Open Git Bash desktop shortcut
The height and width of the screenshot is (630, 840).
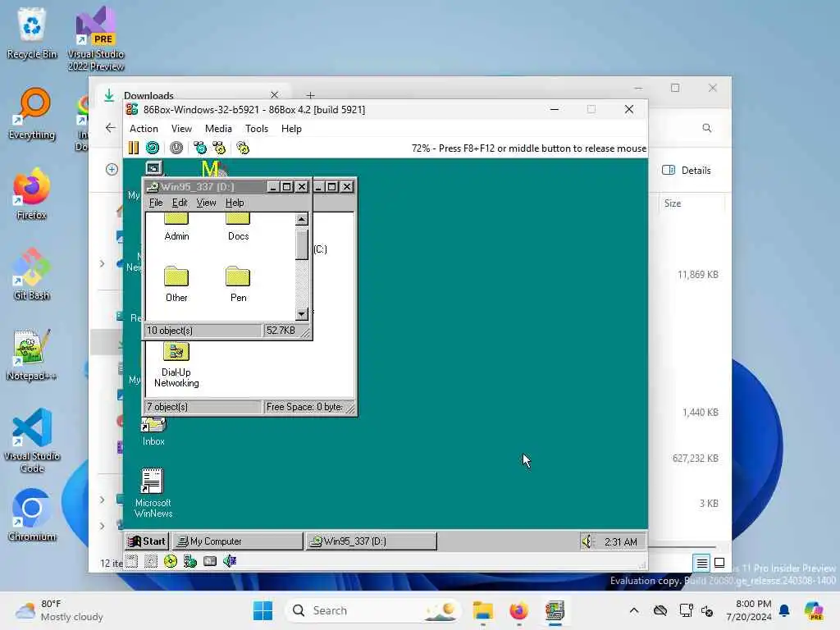(32, 274)
